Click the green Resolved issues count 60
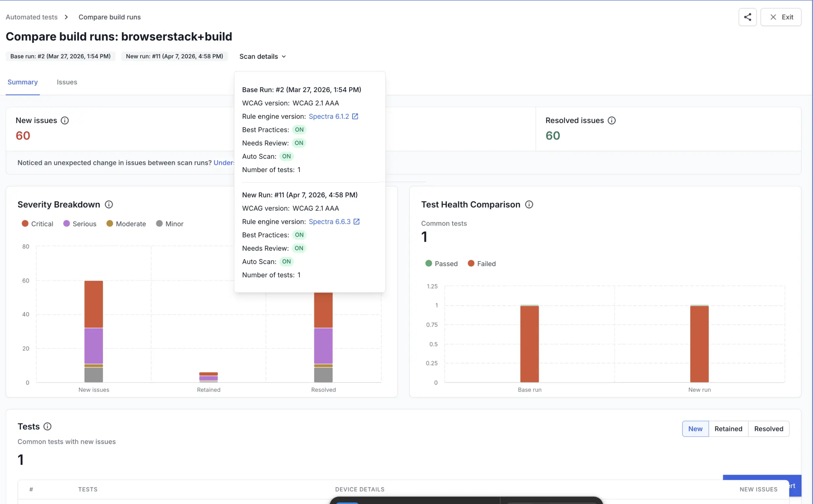 (x=553, y=136)
